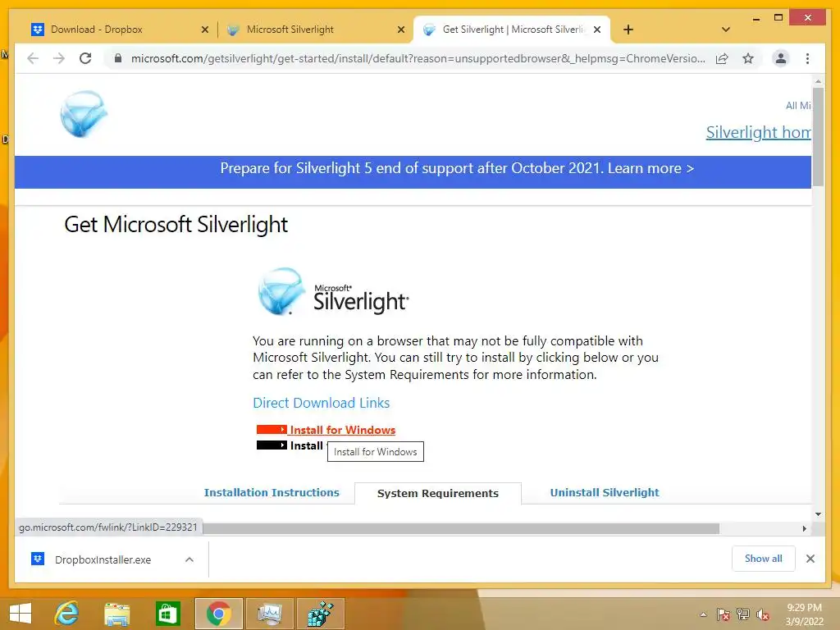The height and width of the screenshot is (630, 840).
Task: Go back to the previous page
Action: (33, 58)
